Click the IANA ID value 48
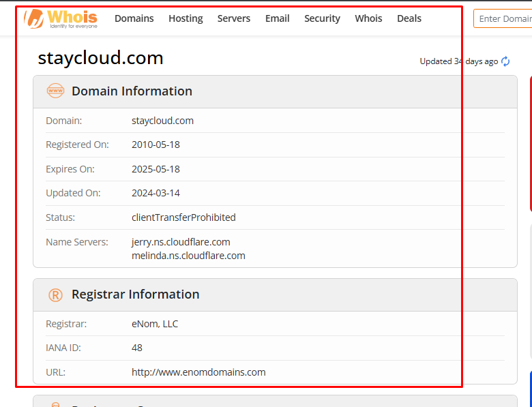This screenshot has height=407, width=532. click(x=136, y=348)
